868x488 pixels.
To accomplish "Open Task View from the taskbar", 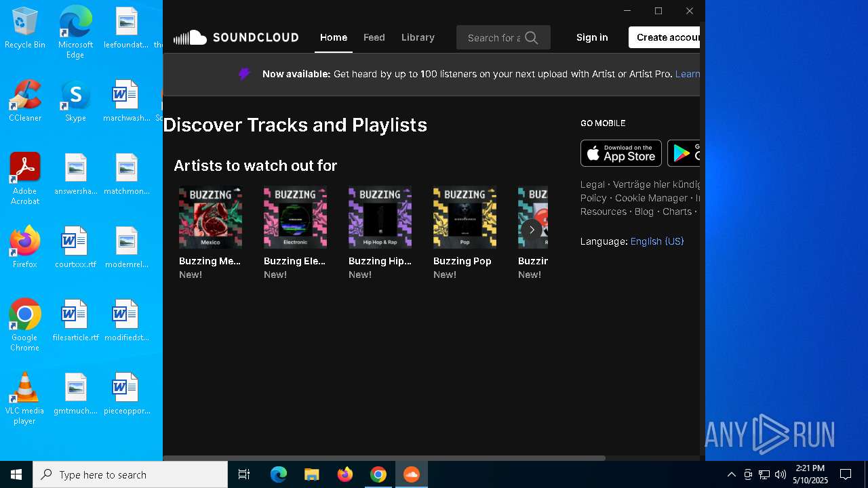I will (x=244, y=474).
